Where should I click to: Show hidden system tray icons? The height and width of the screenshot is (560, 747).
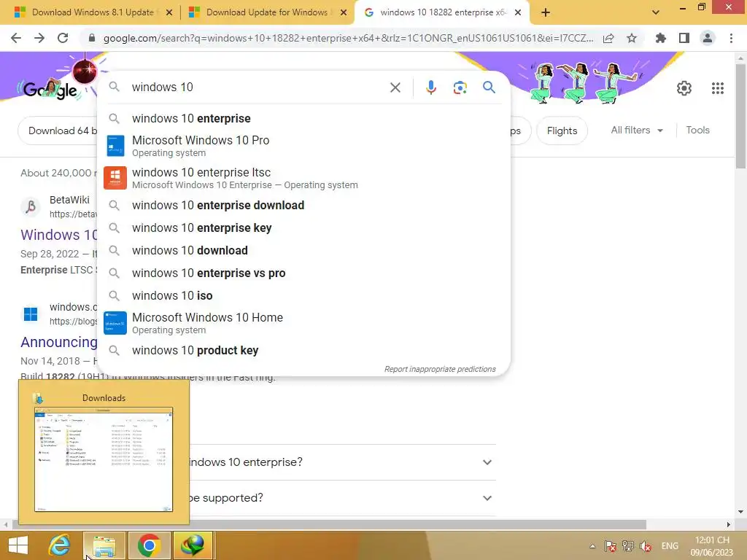point(592,546)
